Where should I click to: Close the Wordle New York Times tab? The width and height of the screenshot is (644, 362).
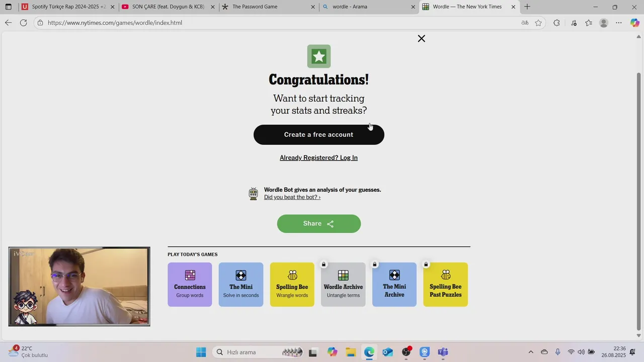(513, 7)
